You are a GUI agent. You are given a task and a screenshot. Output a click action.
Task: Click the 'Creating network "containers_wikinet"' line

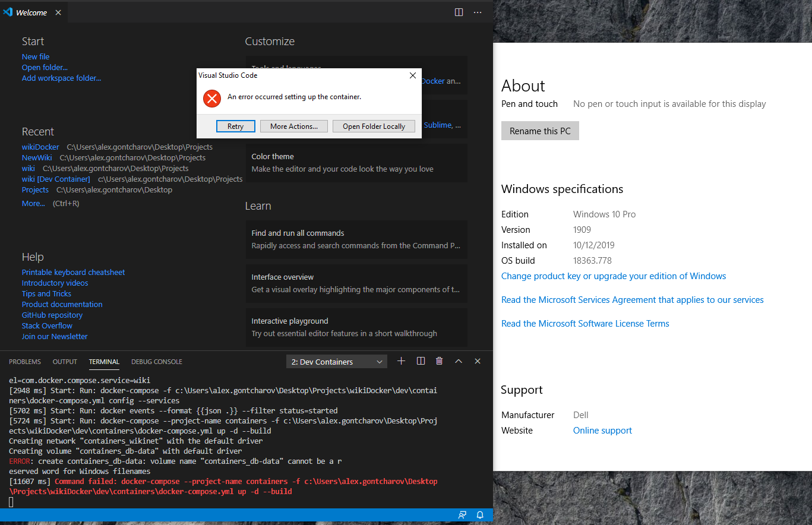[135, 441]
